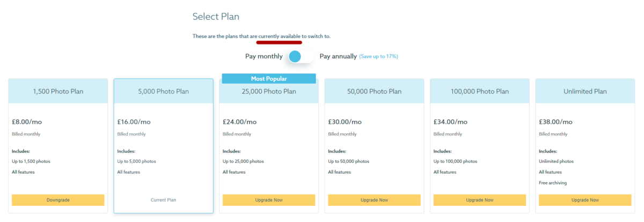Click the 100,000 Photo Plan header
This screenshot has height=222, width=644.
click(480, 91)
